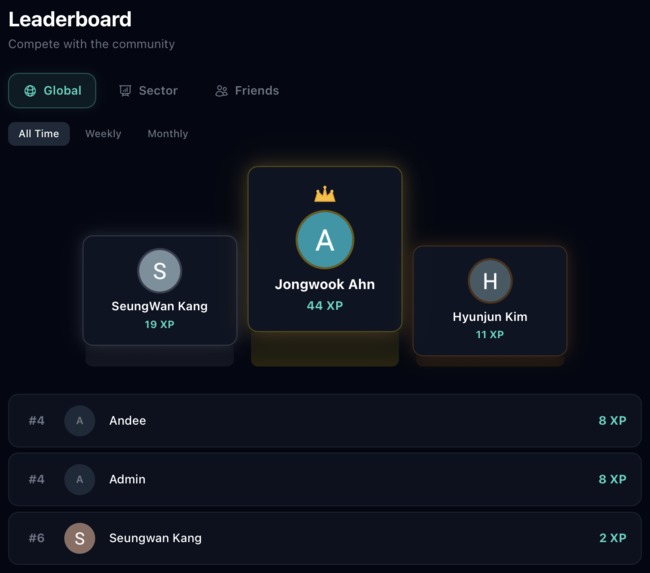The width and height of the screenshot is (650, 573).
Task: Click the #4 rank label beside Admin
Action: coord(36,479)
